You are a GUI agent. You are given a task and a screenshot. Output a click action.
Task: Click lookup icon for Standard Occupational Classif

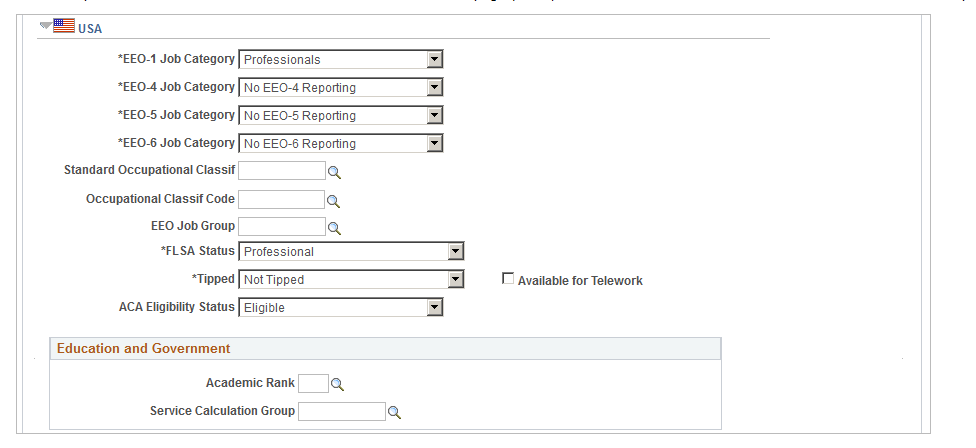point(335,172)
